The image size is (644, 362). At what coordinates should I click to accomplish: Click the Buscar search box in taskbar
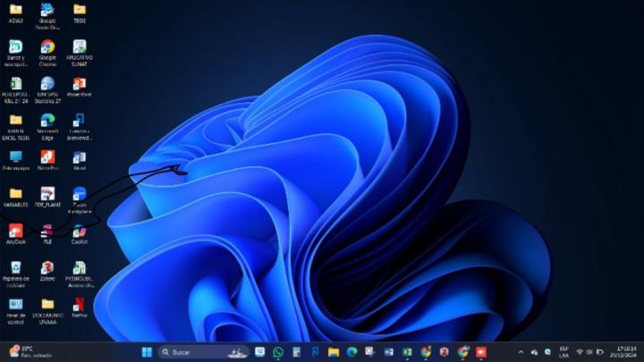point(204,352)
